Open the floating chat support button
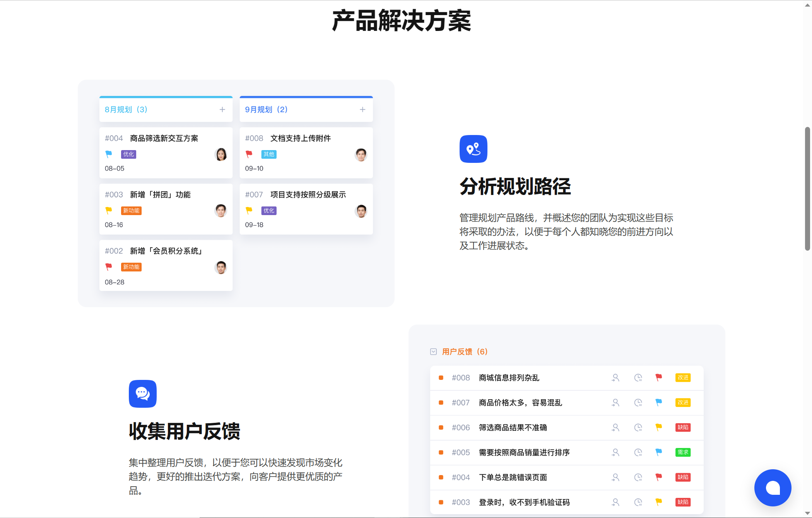Image resolution: width=812 pixels, height=518 pixels. pos(773,487)
